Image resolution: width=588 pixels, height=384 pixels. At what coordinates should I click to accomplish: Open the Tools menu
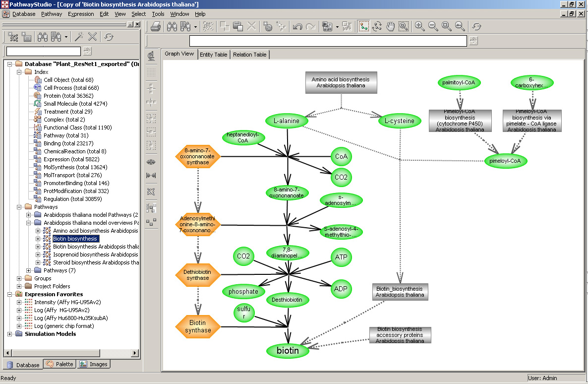158,14
